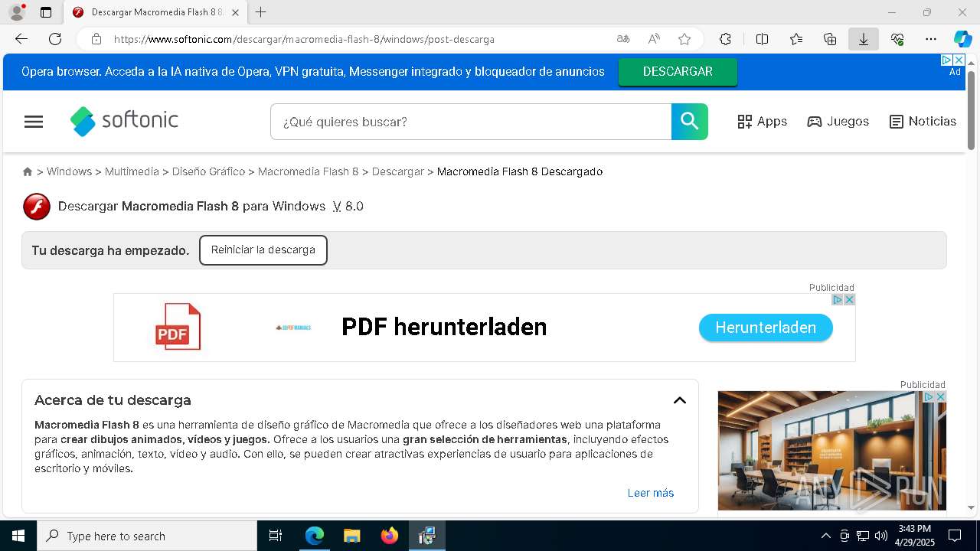Click the Macromedia Flash red logo
This screenshot has width=980, height=551.
[37, 207]
